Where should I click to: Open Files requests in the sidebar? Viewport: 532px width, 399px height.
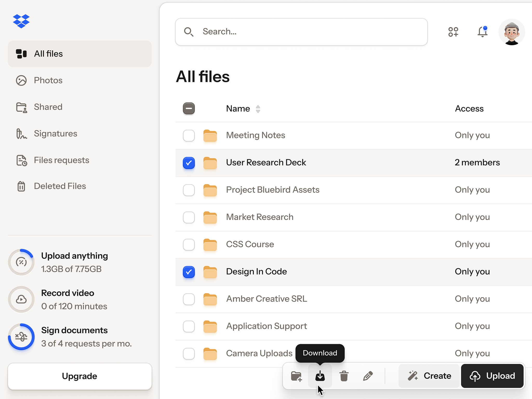(61, 160)
